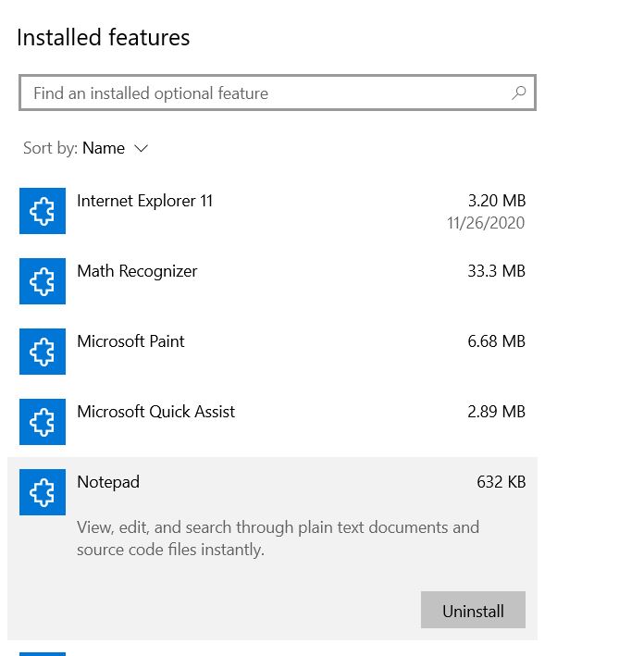Click the 6.68 MB size value
The image size is (644, 656).
pos(496,341)
